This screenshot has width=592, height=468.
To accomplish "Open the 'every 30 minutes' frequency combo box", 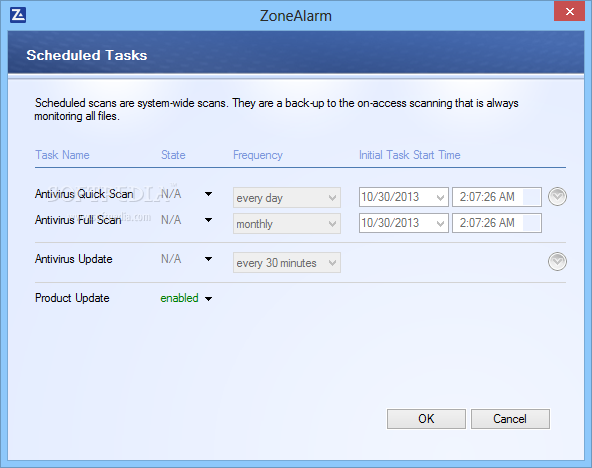I will (x=287, y=263).
